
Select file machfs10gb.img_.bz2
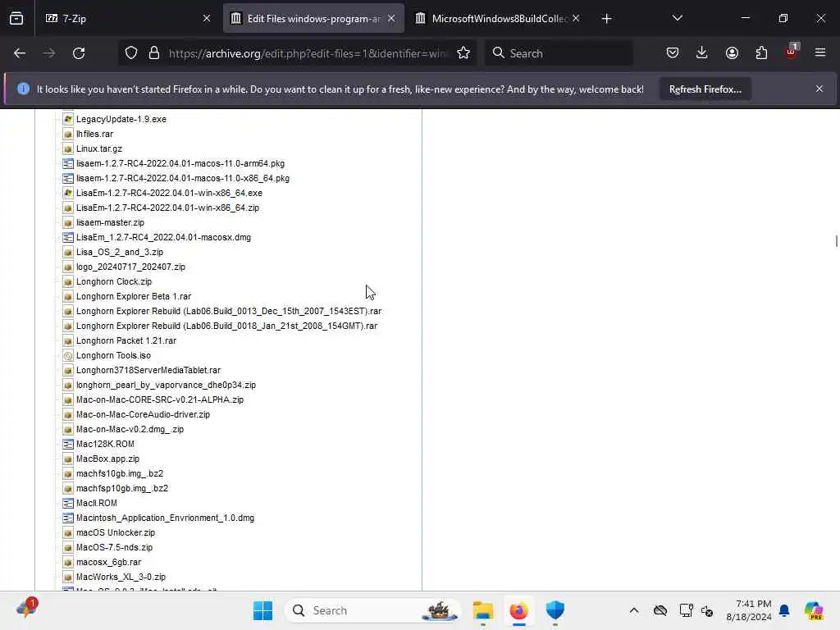(120, 473)
